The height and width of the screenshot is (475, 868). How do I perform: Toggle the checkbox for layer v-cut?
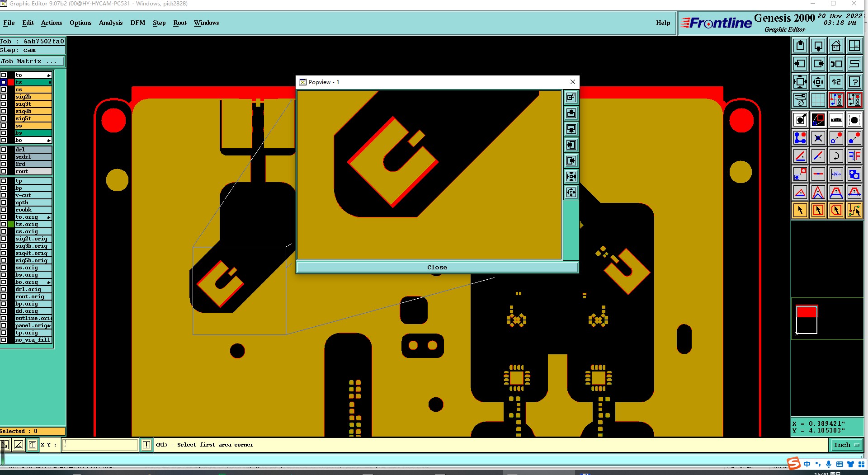pos(4,195)
